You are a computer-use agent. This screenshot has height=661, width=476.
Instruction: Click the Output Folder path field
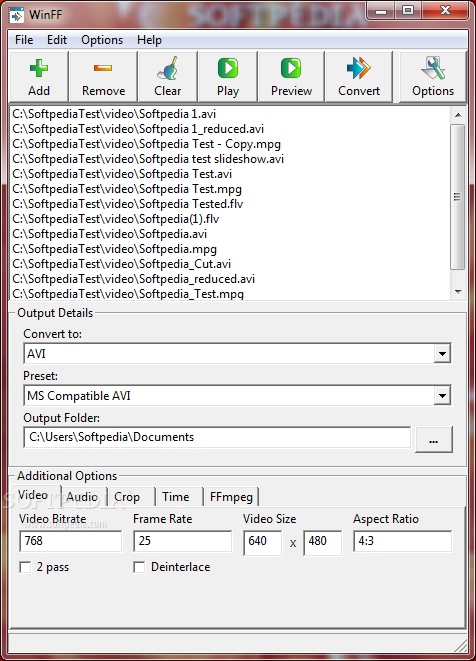[217, 437]
